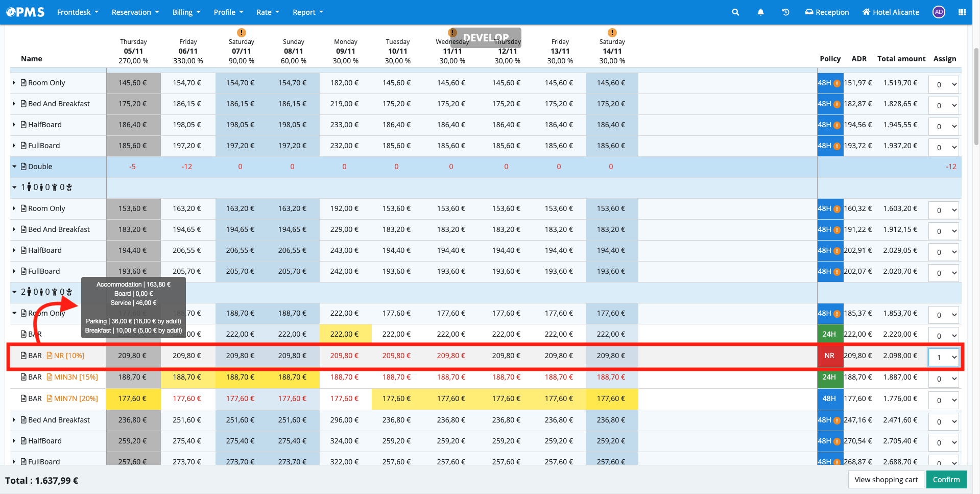Click warning icon above Saturday 07/11

pyautogui.click(x=242, y=33)
